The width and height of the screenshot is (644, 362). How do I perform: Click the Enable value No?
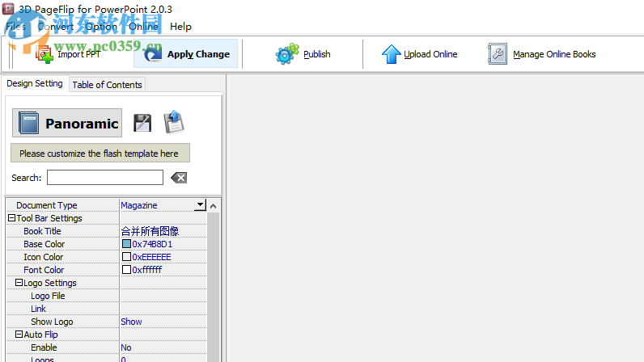click(x=126, y=347)
